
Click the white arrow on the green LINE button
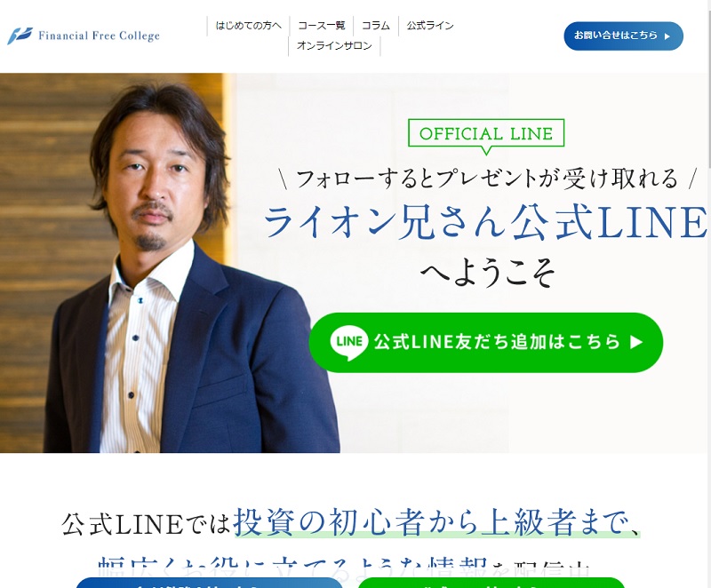636,342
